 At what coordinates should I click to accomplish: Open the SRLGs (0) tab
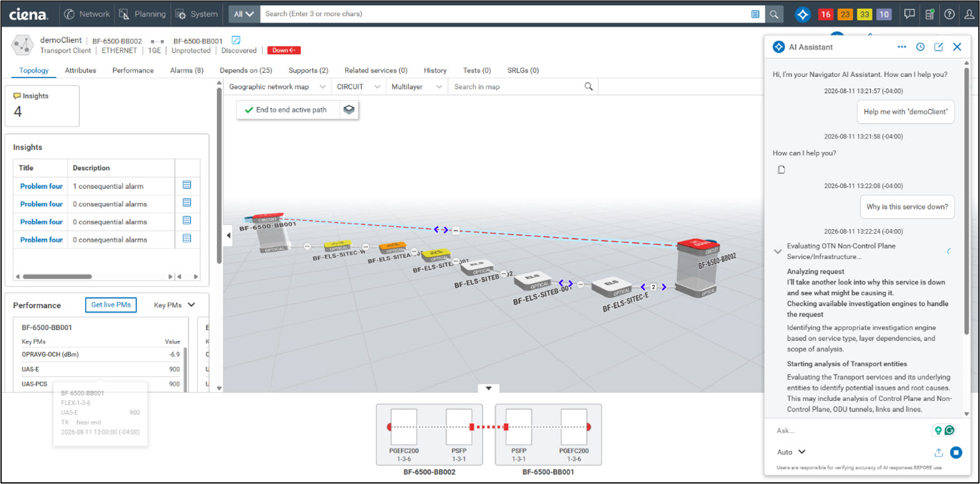pyautogui.click(x=523, y=71)
